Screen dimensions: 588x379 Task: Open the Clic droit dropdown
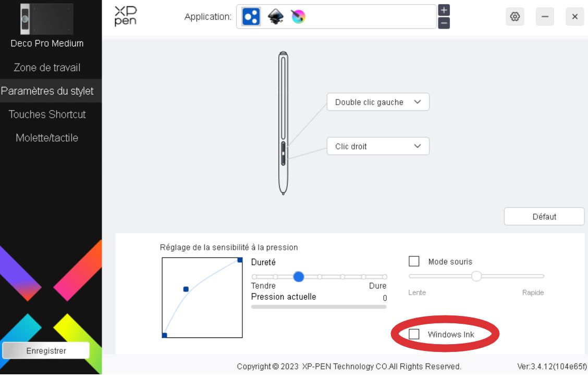[x=378, y=146]
